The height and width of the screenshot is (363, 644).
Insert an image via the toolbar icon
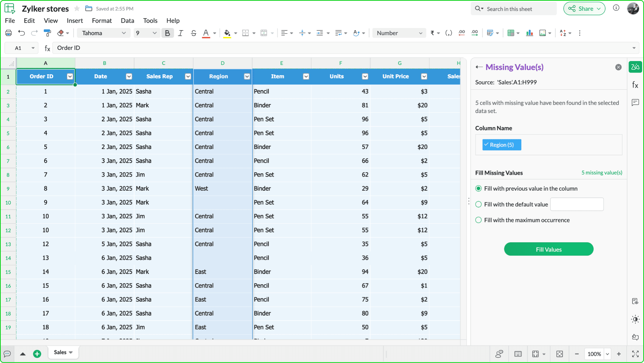543,33
